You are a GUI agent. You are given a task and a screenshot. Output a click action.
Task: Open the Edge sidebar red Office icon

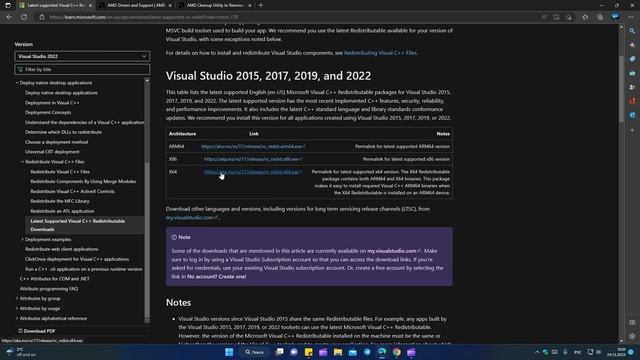click(632, 101)
